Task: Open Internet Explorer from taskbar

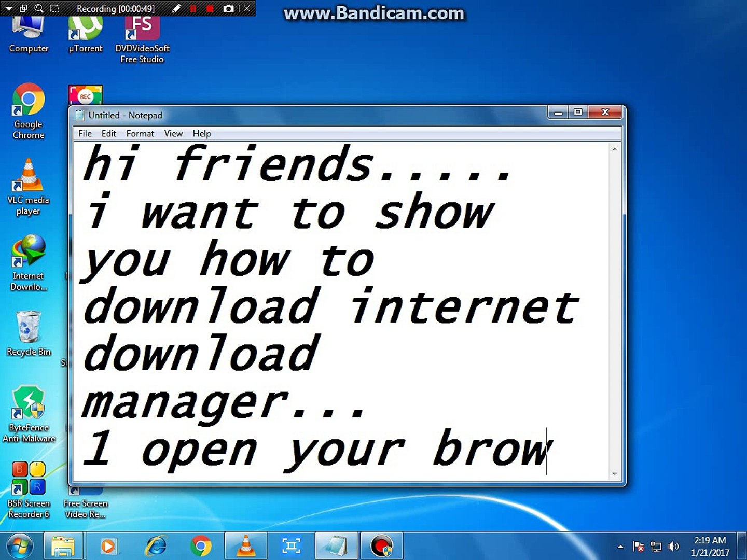Action: [x=155, y=546]
